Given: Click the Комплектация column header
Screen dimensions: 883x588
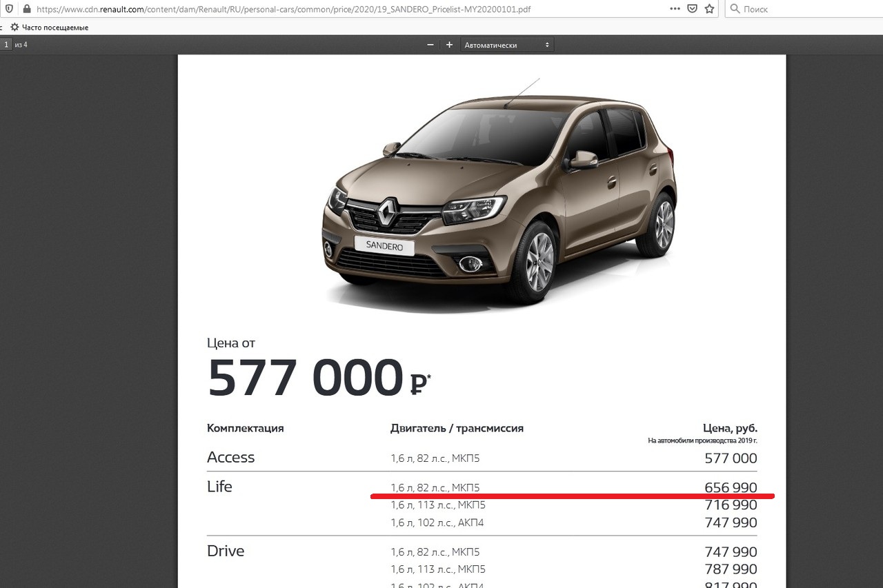Looking at the screenshot, I should tap(246, 428).
